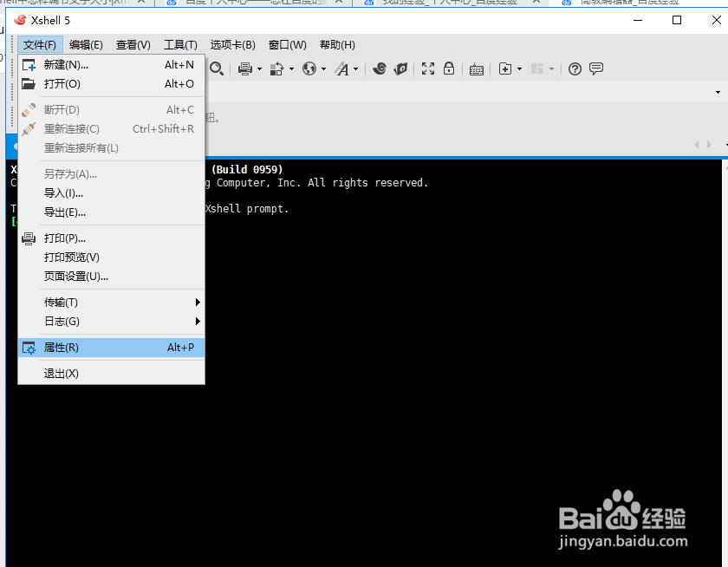The height and width of the screenshot is (567, 728).
Task: Toggle the full screen icon
Action: (428, 69)
